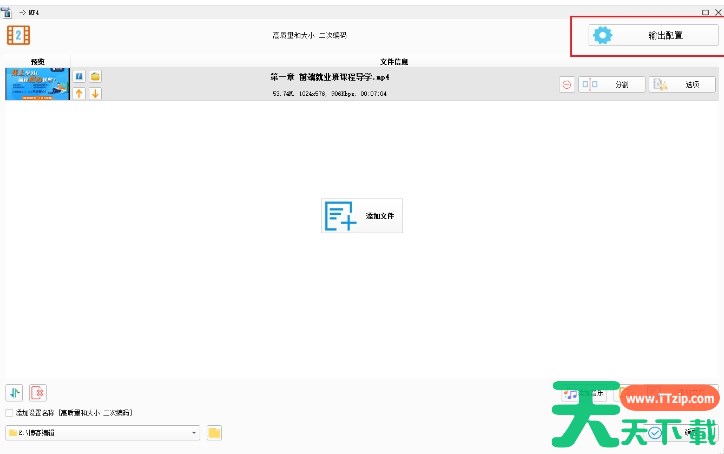This screenshot has width=724, height=454.
Task: Close the MP4 window
Action: pyautogui.click(x=718, y=12)
